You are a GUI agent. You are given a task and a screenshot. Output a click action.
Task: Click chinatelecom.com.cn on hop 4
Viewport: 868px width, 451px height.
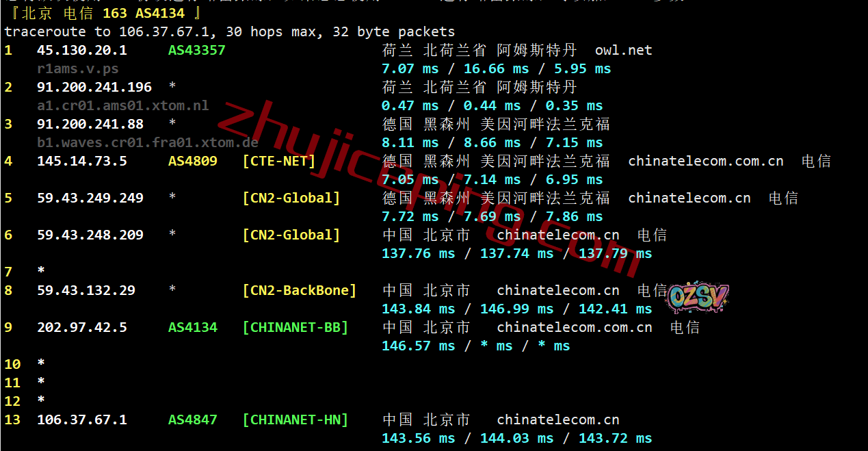706,161
